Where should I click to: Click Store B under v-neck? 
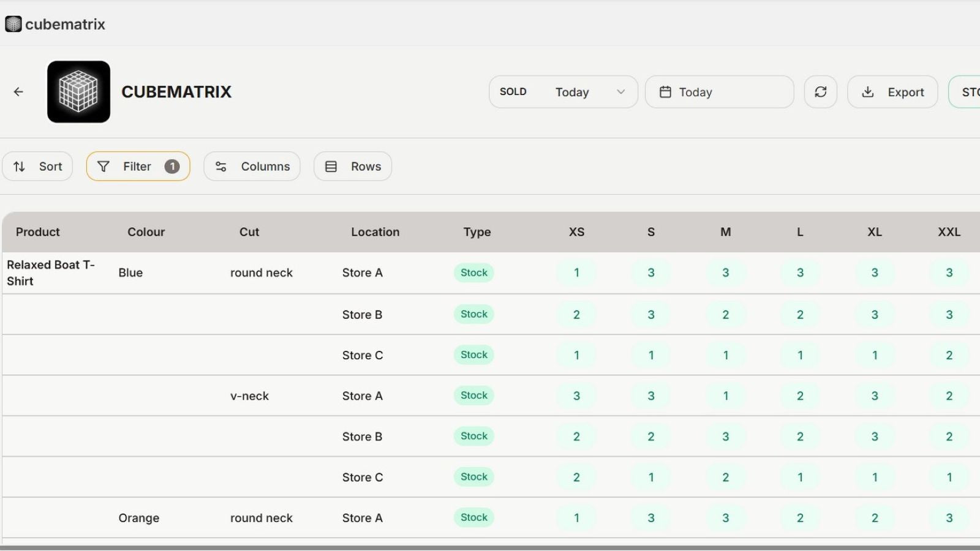362,437
